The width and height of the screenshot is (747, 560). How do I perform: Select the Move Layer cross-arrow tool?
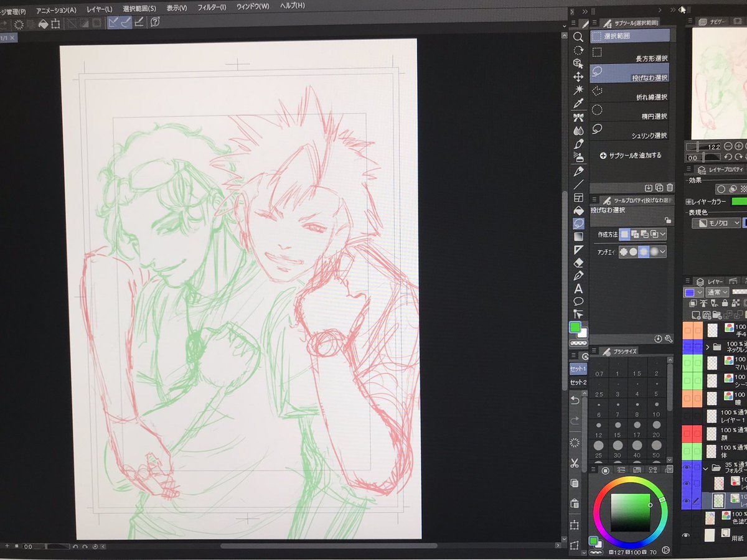(x=578, y=77)
